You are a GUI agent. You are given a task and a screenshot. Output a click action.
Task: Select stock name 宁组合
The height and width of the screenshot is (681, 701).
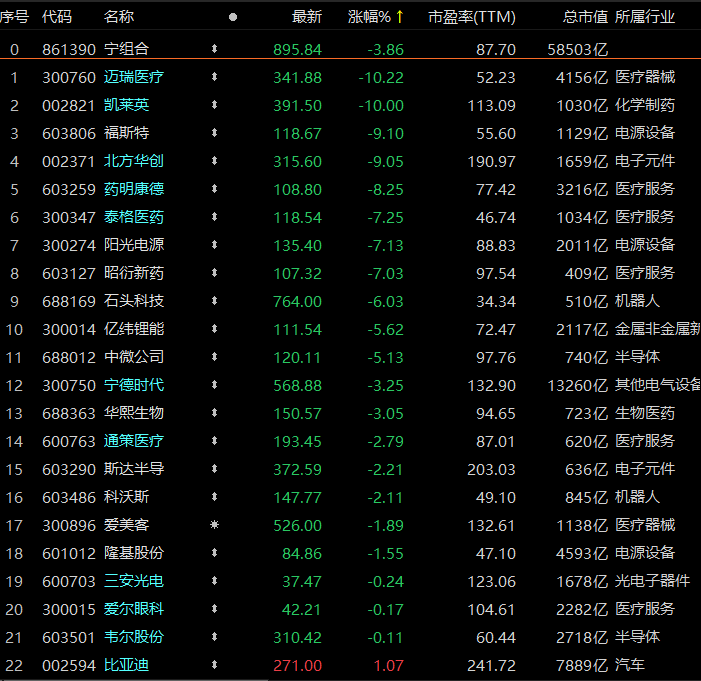pyautogui.click(x=127, y=49)
